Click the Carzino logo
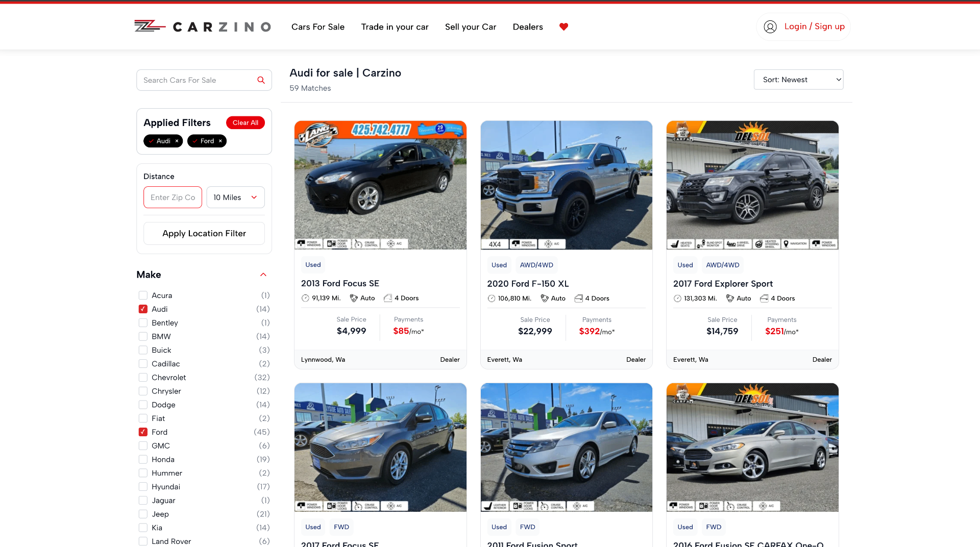This screenshot has height=547, width=980. (203, 27)
